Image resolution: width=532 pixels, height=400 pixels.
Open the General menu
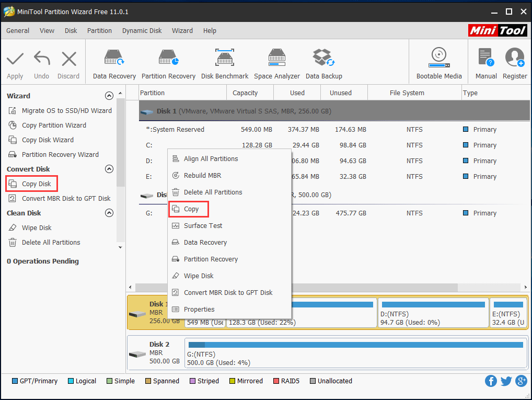point(18,30)
